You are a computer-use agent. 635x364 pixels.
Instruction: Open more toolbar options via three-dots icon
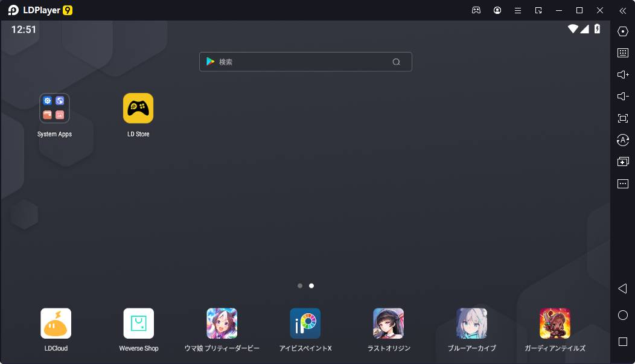(x=622, y=184)
